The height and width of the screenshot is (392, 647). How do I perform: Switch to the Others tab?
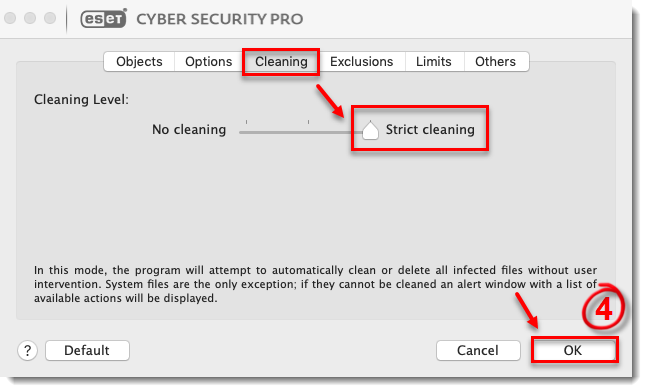click(x=496, y=61)
